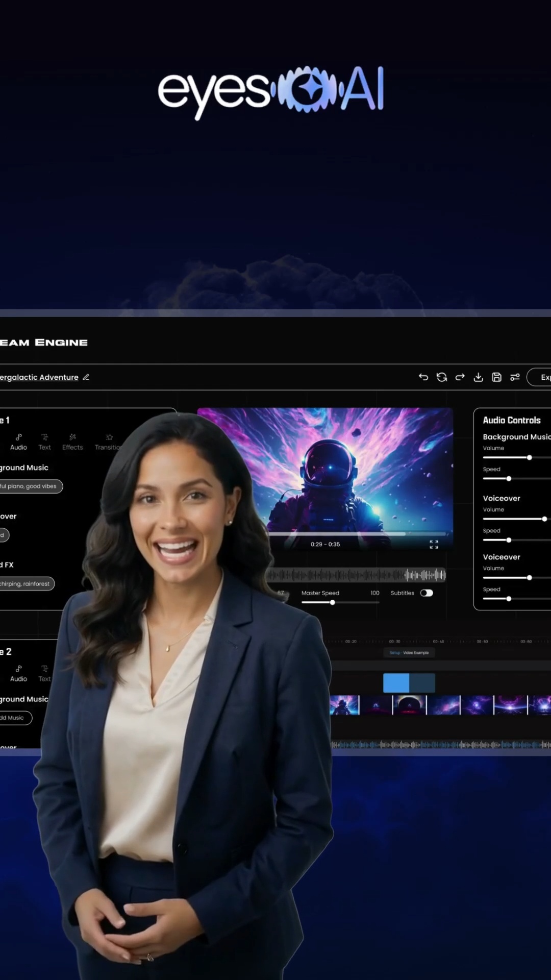
Task: Click the second Voiceover Speed slider
Action: click(x=517, y=599)
